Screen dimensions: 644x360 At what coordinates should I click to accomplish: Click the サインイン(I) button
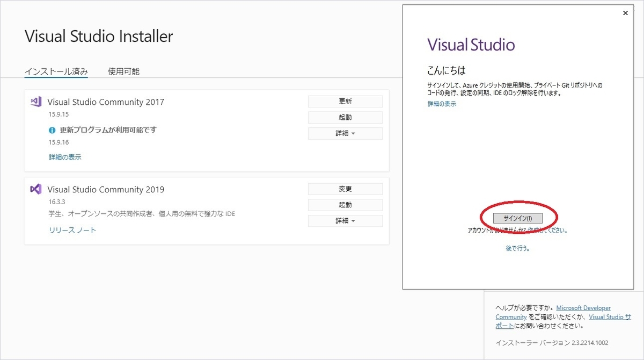point(518,218)
